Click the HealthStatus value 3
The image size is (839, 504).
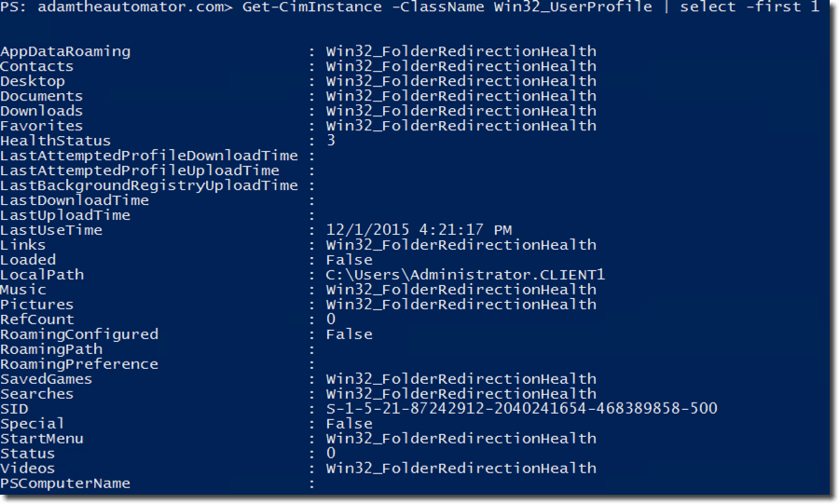[331, 141]
